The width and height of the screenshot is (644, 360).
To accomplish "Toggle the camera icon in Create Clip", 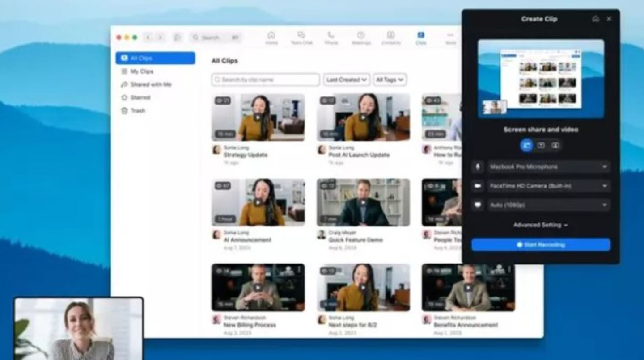I will point(478,186).
